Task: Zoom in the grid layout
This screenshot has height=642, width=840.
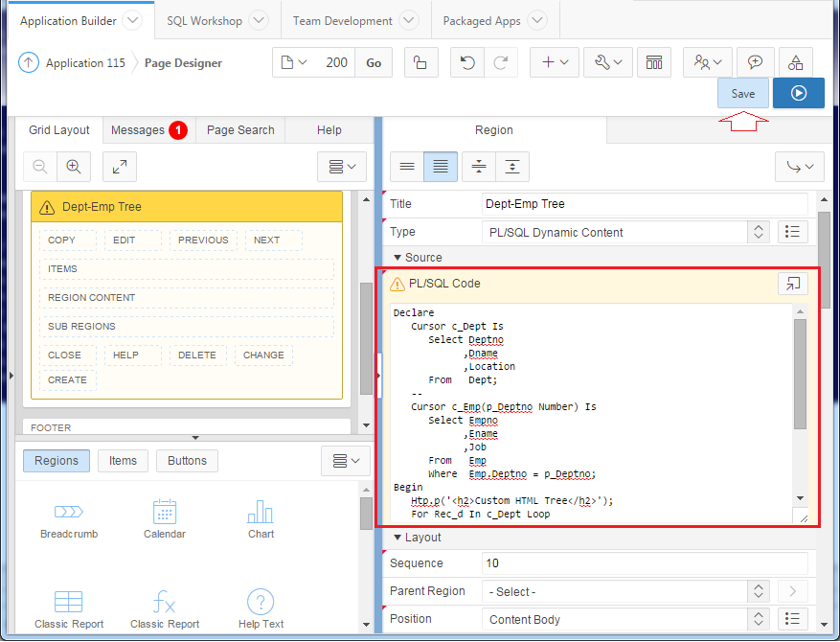Action: 74,167
